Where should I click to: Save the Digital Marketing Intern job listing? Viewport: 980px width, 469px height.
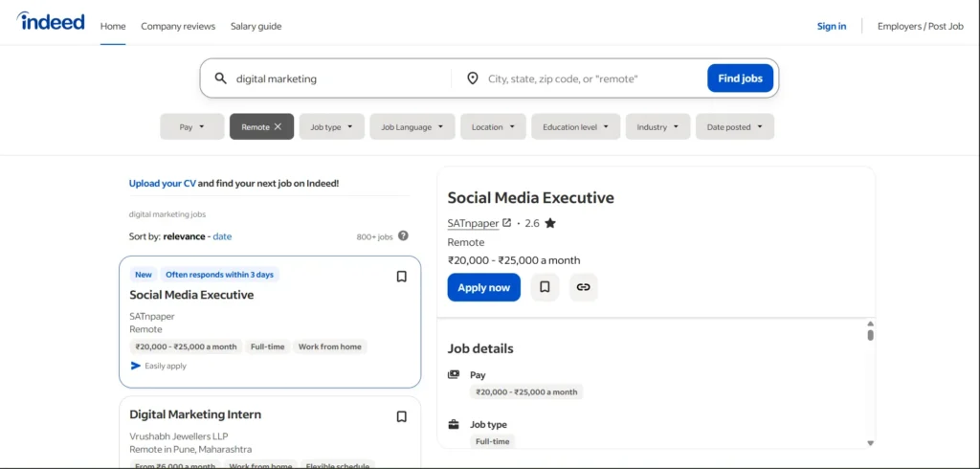401,416
